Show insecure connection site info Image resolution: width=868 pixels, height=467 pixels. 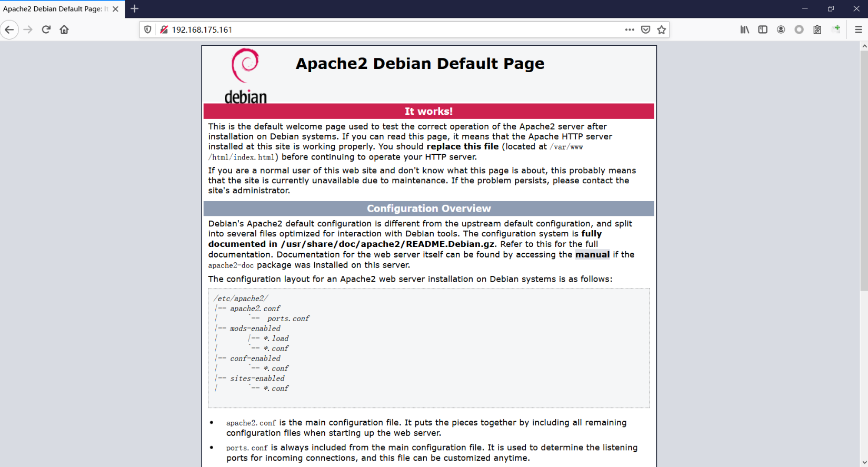click(x=164, y=29)
